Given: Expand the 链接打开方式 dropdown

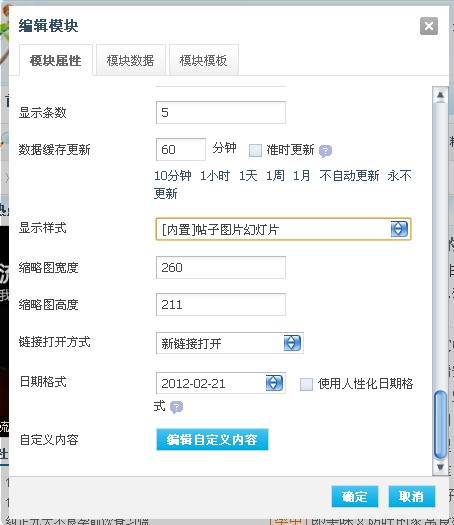Looking at the screenshot, I should click(230, 343).
